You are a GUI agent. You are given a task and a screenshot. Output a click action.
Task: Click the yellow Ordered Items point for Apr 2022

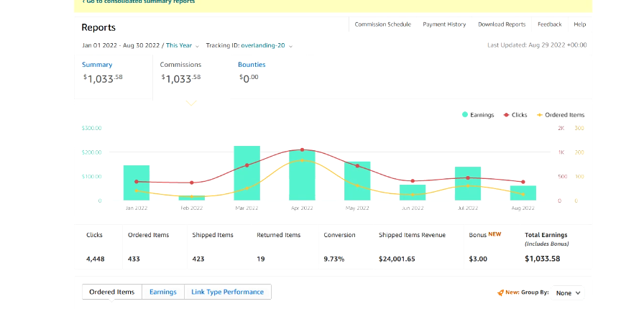click(x=302, y=160)
